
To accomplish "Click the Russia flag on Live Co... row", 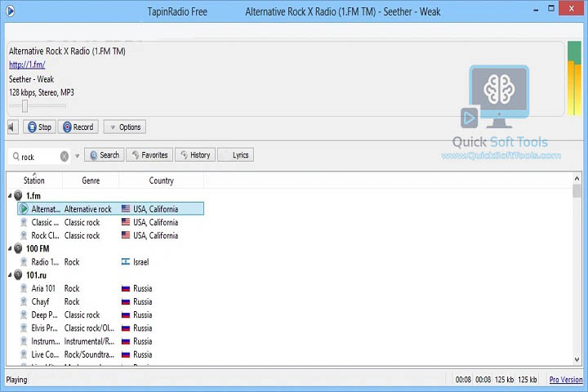I will 126,354.
